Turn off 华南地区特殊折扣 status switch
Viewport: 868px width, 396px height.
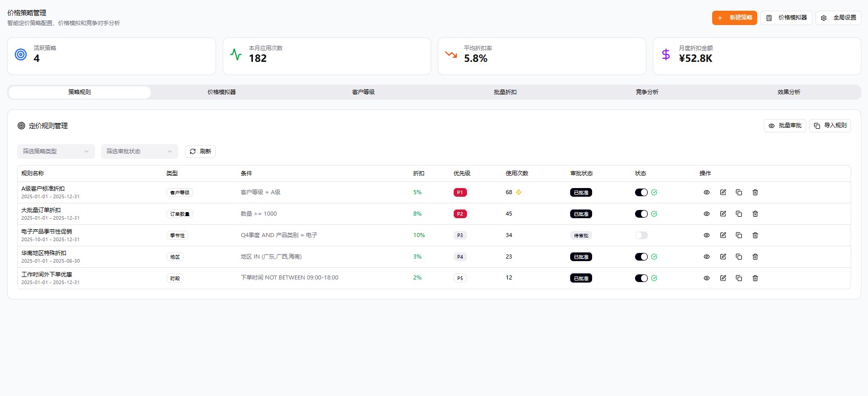pyautogui.click(x=641, y=257)
